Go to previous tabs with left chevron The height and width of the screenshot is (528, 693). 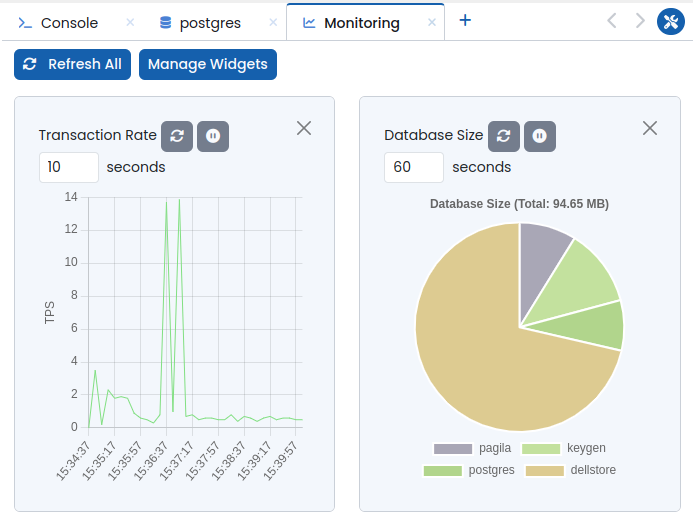[x=612, y=20]
